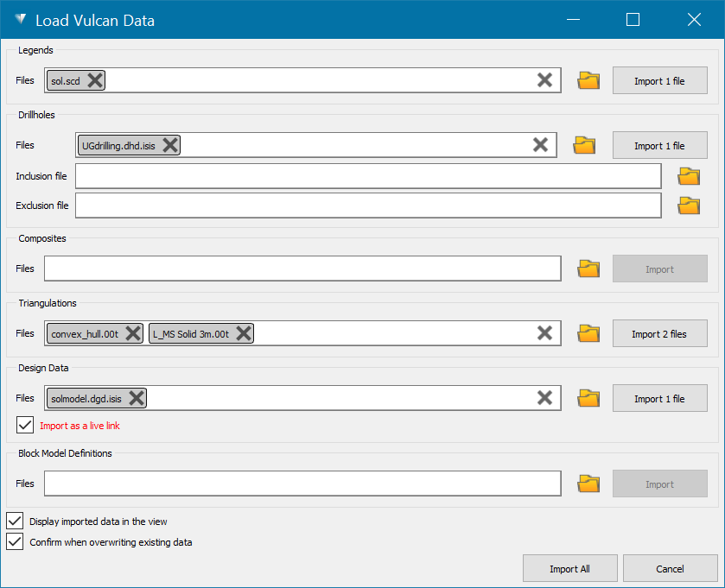Browse for Inclusion file with folder icon
This screenshot has width=725, height=588.
tap(689, 176)
